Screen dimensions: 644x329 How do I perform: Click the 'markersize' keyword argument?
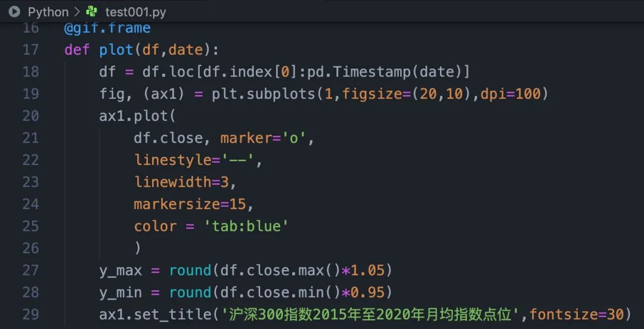pyautogui.click(x=177, y=204)
